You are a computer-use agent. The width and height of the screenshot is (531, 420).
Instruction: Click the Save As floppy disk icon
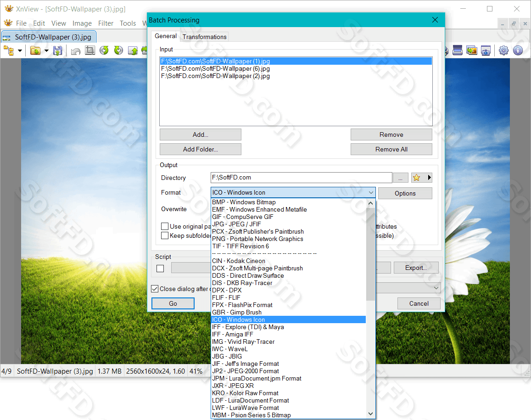(x=57, y=51)
